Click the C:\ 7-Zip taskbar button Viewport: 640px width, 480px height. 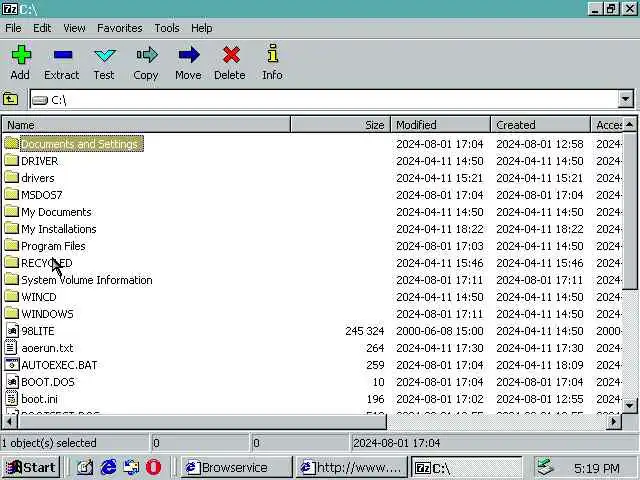[466, 467]
